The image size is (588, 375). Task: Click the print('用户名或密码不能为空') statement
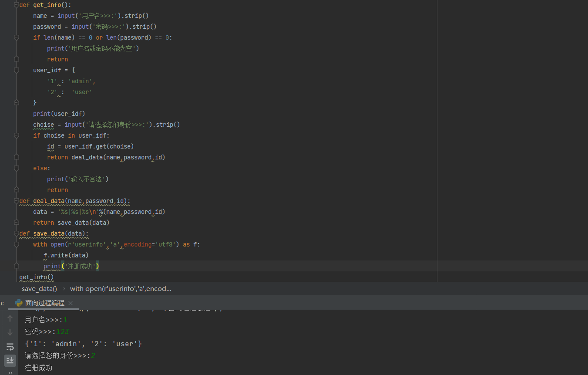[93, 48]
